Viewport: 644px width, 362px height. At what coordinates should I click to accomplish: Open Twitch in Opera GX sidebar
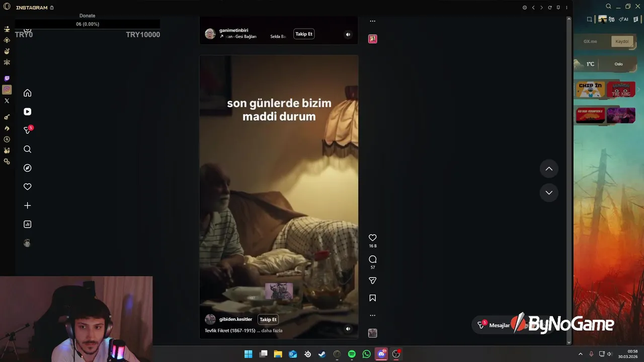pyautogui.click(x=7, y=78)
